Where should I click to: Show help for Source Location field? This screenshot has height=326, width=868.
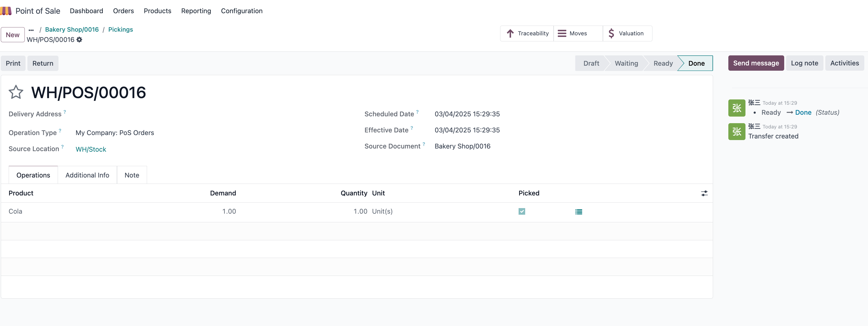(x=62, y=147)
